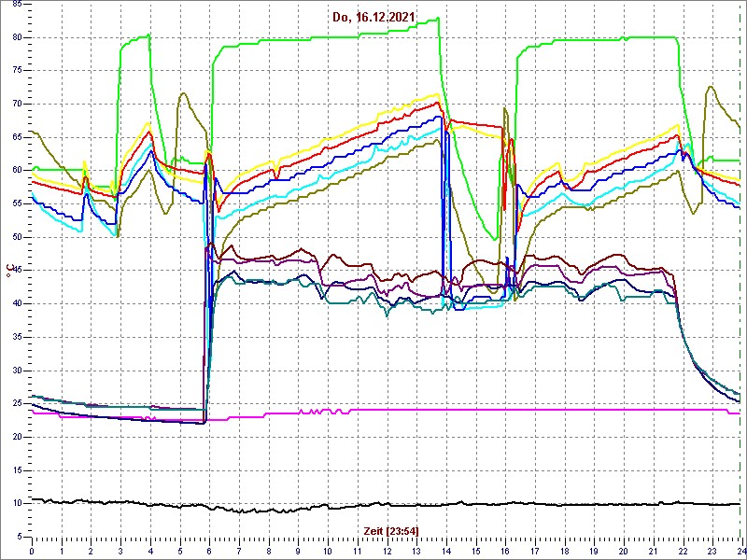Click the y-axis label 50
Viewport: 747px width, 560px height.
17,237
